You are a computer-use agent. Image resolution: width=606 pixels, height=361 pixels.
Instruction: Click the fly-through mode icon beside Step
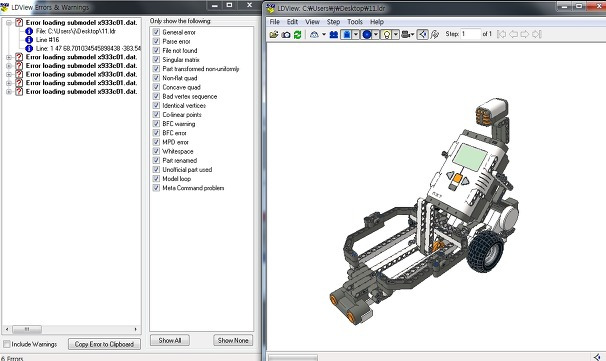(435, 35)
